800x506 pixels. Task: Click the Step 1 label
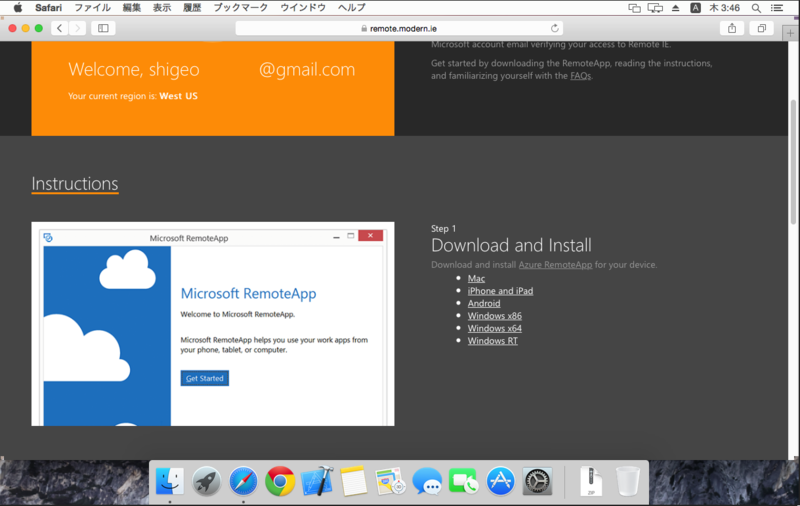coord(443,229)
